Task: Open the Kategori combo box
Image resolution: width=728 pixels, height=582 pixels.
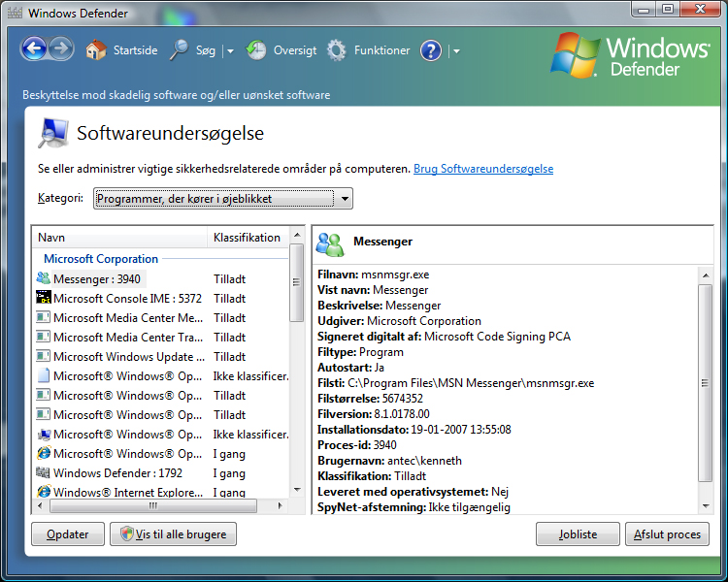Action: click(223, 199)
